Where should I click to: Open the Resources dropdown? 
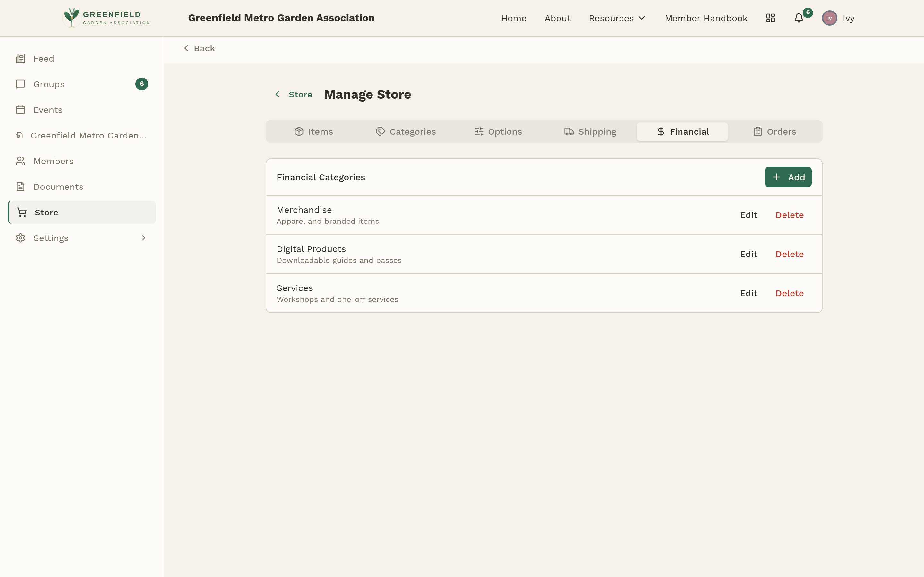pyautogui.click(x=616, y=18)
